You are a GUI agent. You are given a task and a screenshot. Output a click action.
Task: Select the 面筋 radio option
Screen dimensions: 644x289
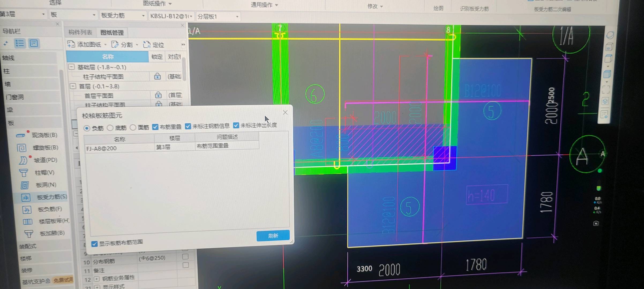(133, 127)
